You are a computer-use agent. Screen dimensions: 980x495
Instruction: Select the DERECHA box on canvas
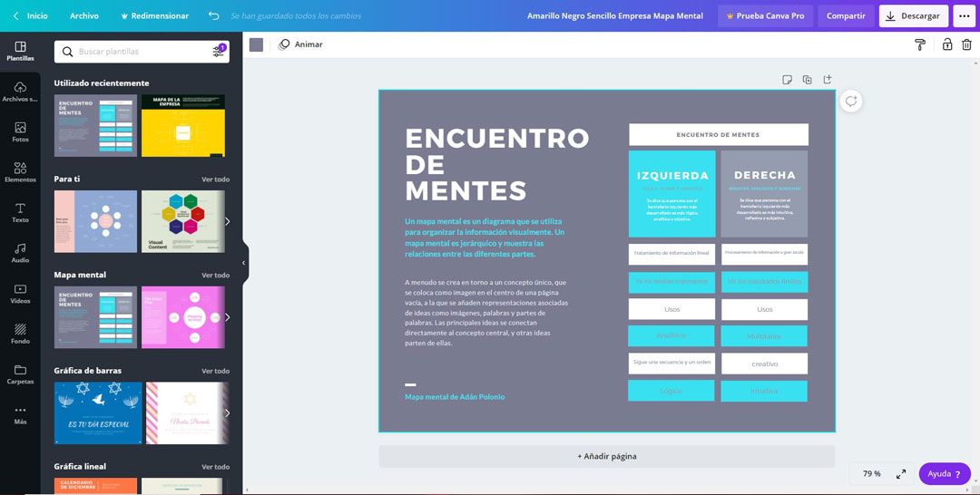(x=764, y=193)
